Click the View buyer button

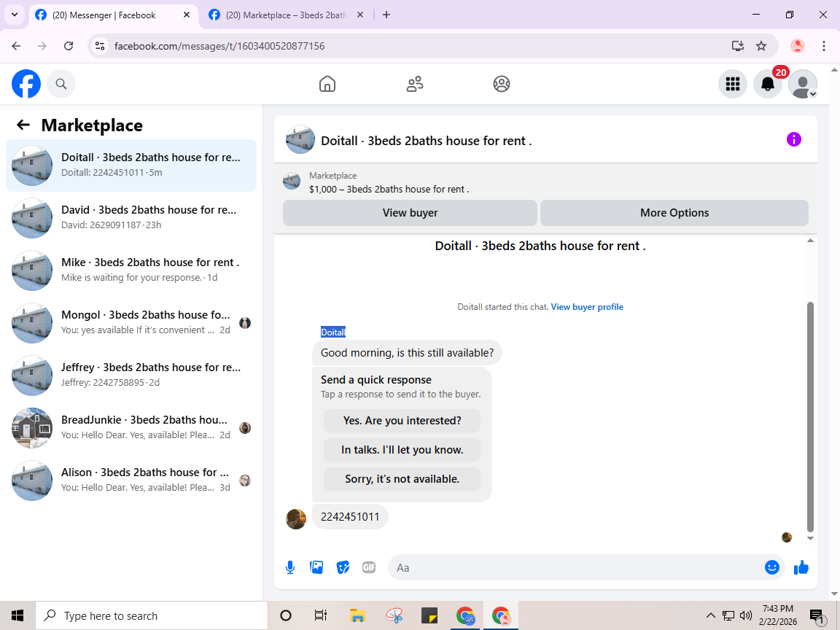pyautogui.click(x=410, y=213)
